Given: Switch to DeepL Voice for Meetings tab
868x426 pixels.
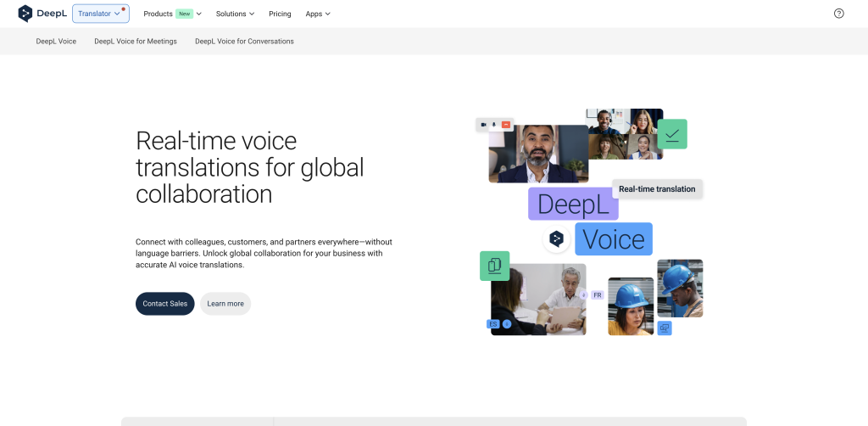Looking at the screenshot, I should [x=136, y=41].
